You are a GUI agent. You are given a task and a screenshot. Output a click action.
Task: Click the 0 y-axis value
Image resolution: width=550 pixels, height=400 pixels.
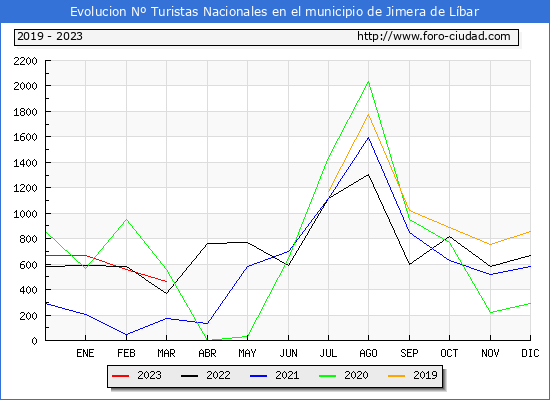coord(34,341)
